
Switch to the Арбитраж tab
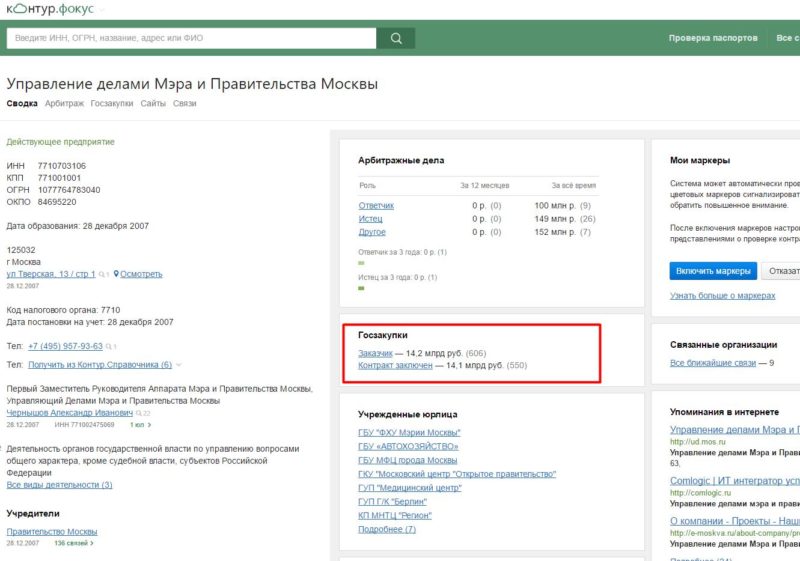tap(64, 103)
